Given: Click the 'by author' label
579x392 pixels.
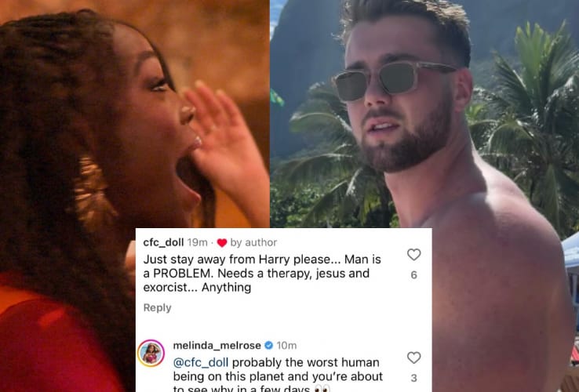Looking at the screenshot, I should pos(253,242).
